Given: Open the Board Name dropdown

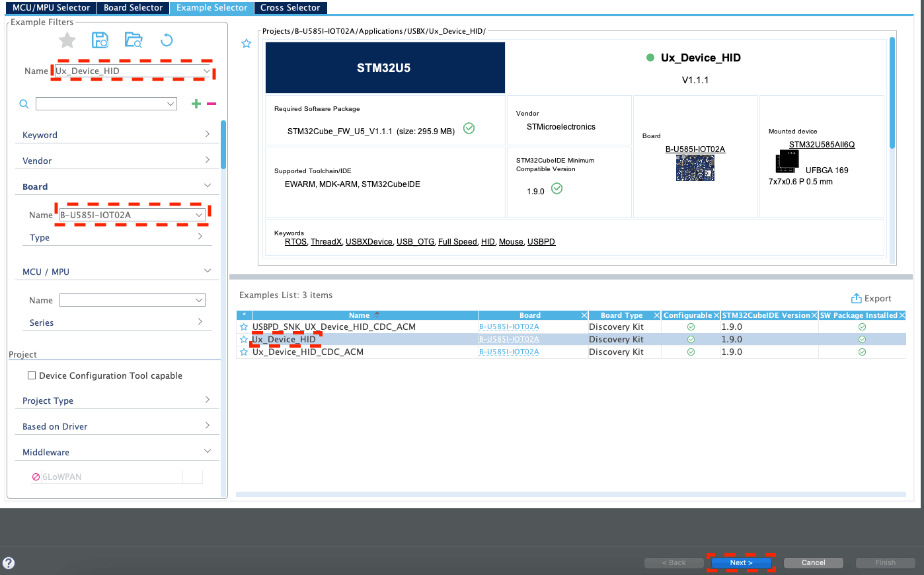Looking at the screenshot, I should click(198, 215).
